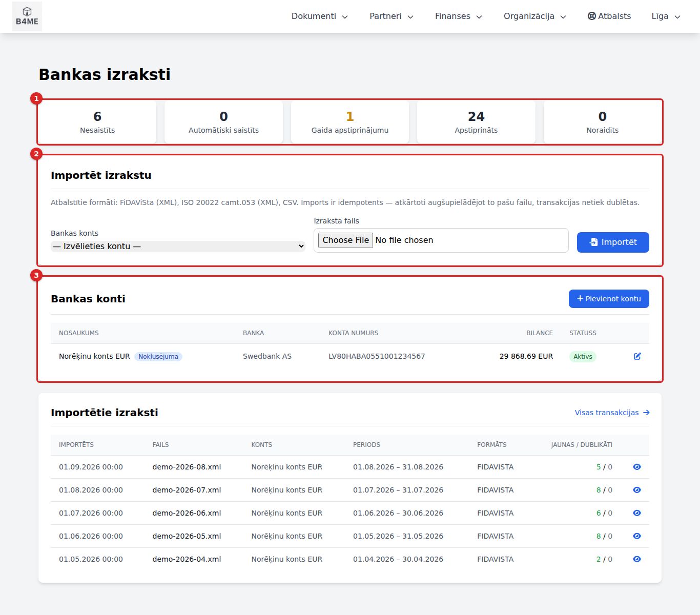Open the Bankas konts account dropdown

pos(178,247)
